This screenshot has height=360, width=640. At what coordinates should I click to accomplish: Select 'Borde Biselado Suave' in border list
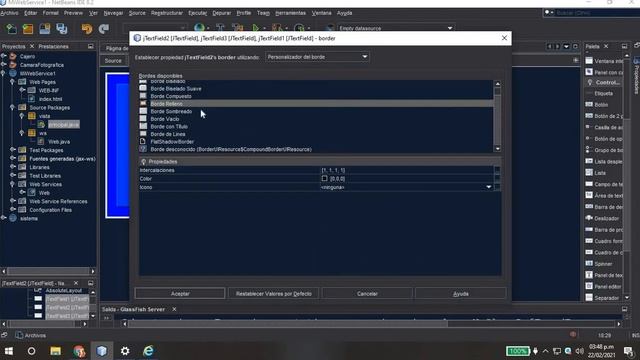point(176,89)
